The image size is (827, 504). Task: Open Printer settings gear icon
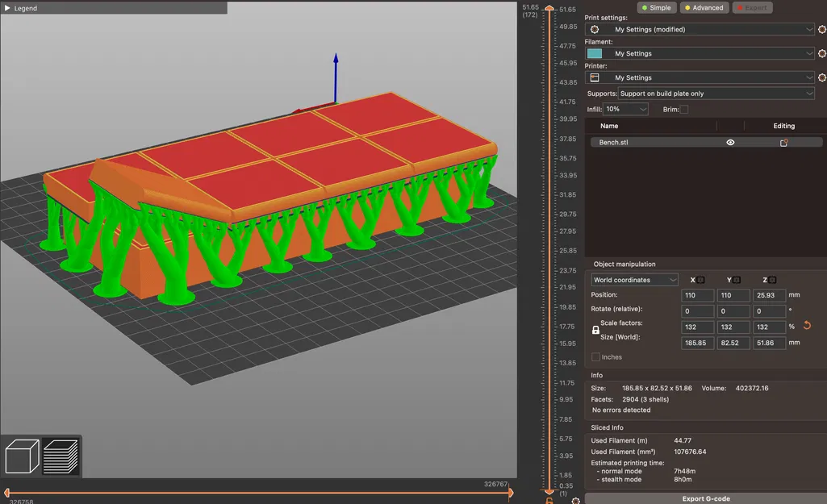coord(821,78)
